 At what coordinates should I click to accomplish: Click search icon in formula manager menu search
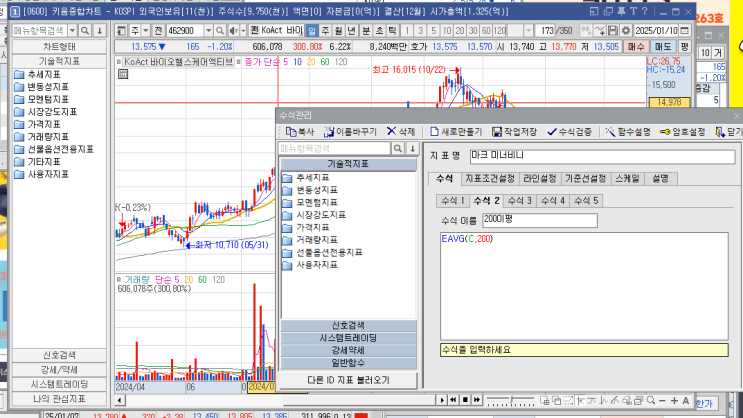(398, 148)
